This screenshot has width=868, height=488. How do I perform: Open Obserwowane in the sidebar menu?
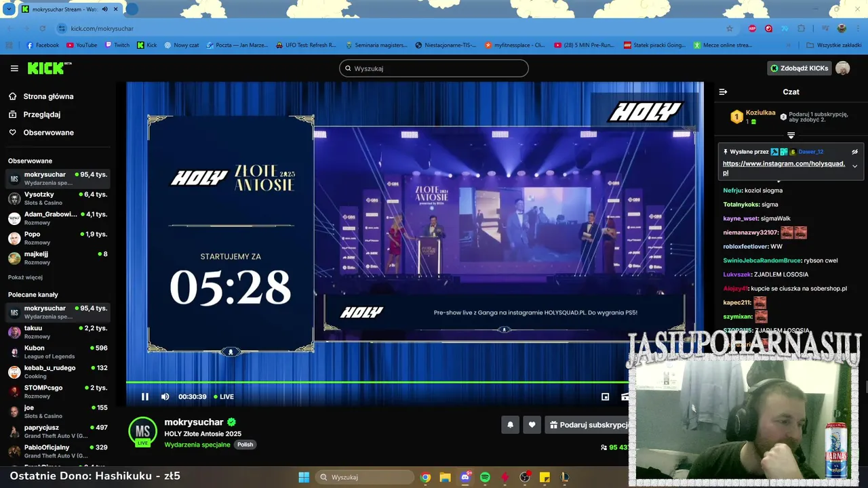(48, 133)
